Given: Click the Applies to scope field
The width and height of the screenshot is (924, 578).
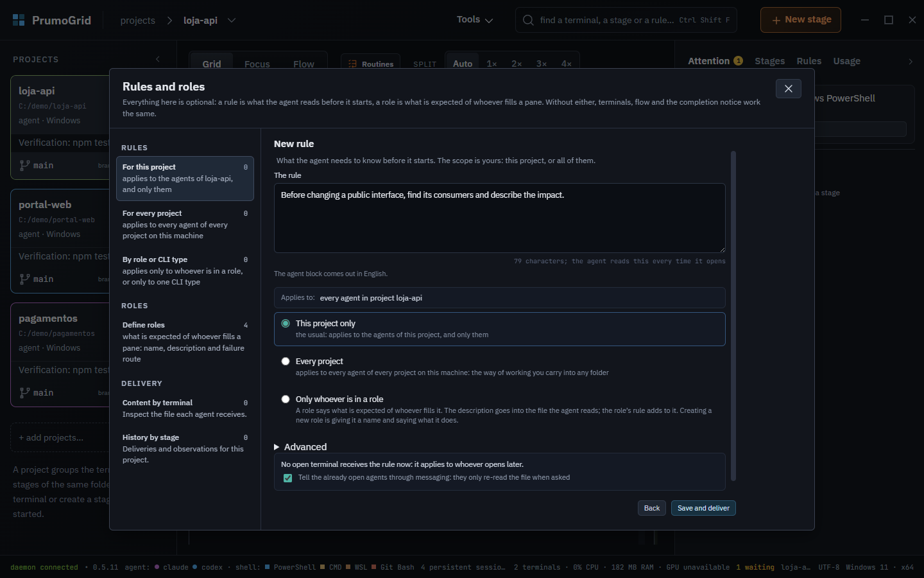Looking at the screenshot, I should click(x=500, y=298).
